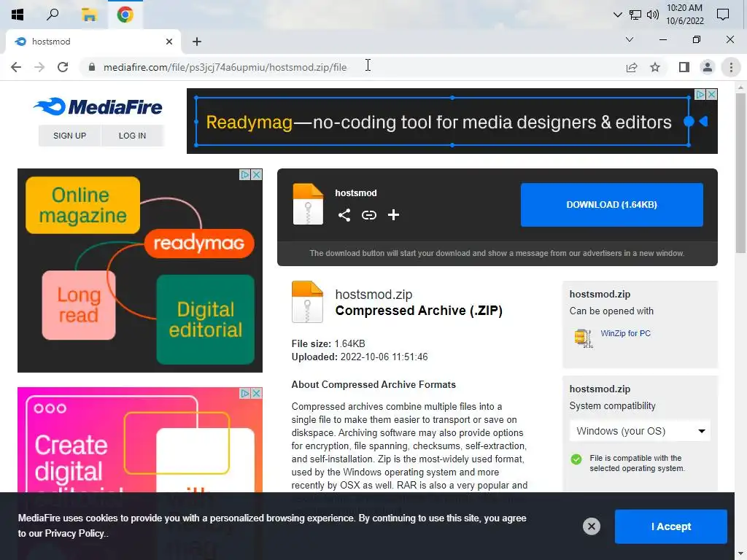Open AdChoices info on top banner
Image resolution: width=747 pixels, height=560 pixels.
[700, 94]
